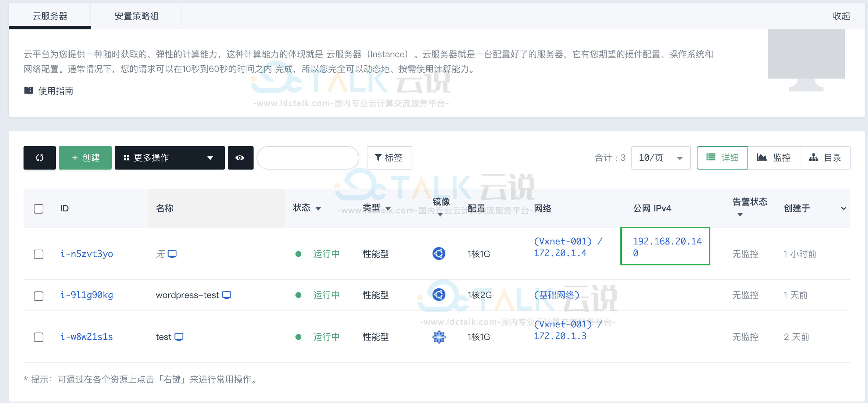Screen dimensions: 868x403
Task: Click the refresh icon button
Action: click(40, 158)
